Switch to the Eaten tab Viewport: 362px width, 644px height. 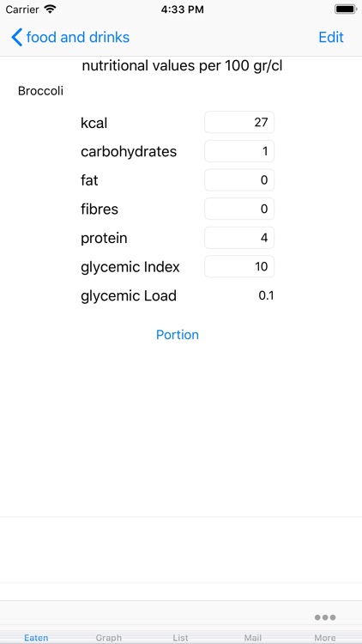(36, 637)
